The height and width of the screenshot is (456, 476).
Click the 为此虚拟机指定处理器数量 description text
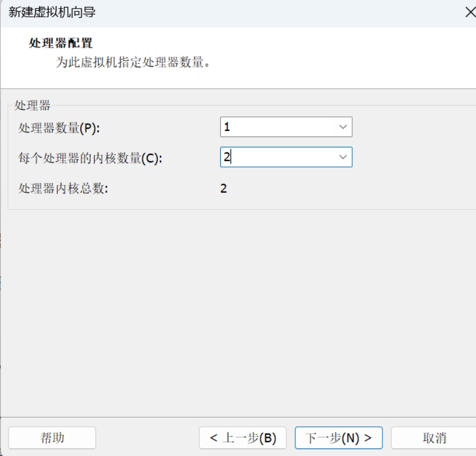click(x=132, y=63)
